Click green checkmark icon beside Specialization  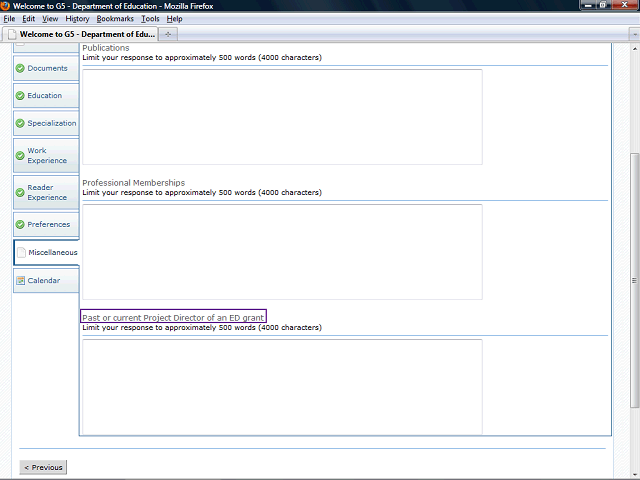(20, 123)
